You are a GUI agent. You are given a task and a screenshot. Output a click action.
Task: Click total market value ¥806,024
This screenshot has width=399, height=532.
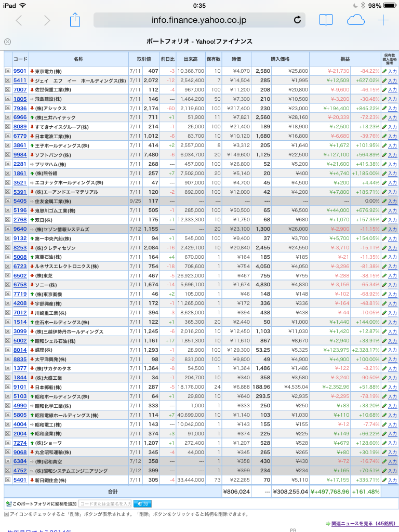click(x=236, y=491)
